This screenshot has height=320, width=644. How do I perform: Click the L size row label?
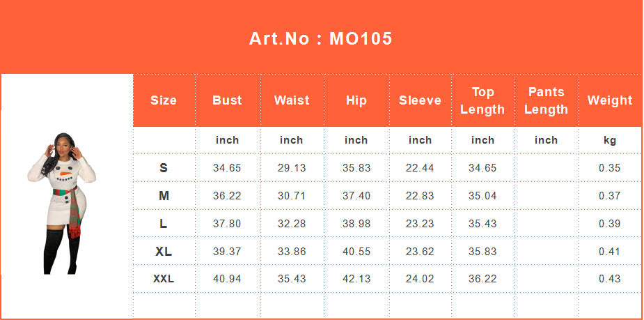pos(164,224)
